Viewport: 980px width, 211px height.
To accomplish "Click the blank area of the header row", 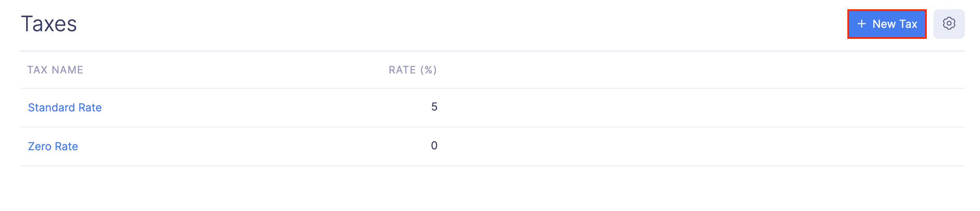I will [676, 70].
